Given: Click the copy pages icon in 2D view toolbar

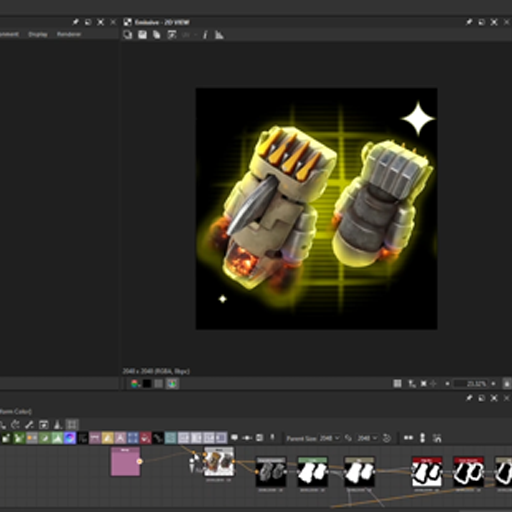Looking at the screenshot, I should coord(157,35).
